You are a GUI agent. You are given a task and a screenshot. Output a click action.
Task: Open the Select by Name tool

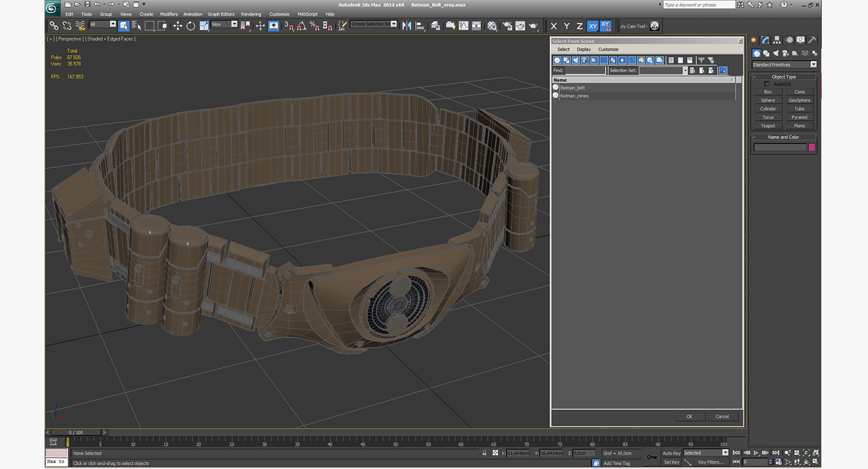136,26
